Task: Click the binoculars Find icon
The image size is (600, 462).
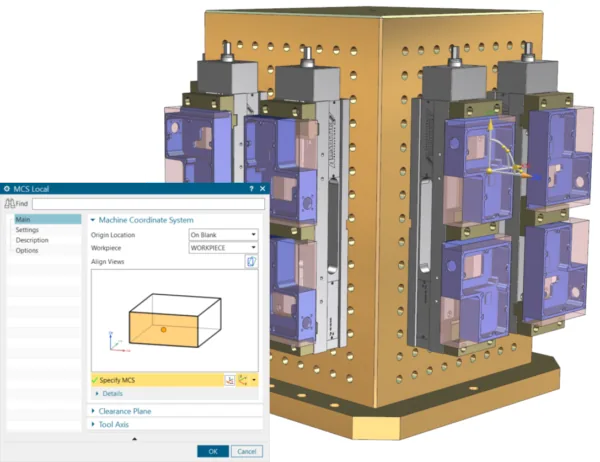Action: coord(10,204)
